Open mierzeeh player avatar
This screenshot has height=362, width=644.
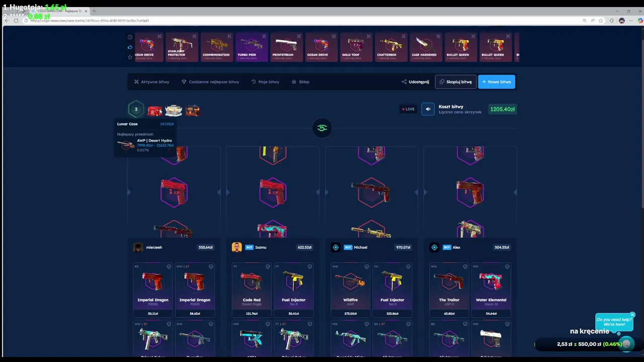click(x=138, y=247)
